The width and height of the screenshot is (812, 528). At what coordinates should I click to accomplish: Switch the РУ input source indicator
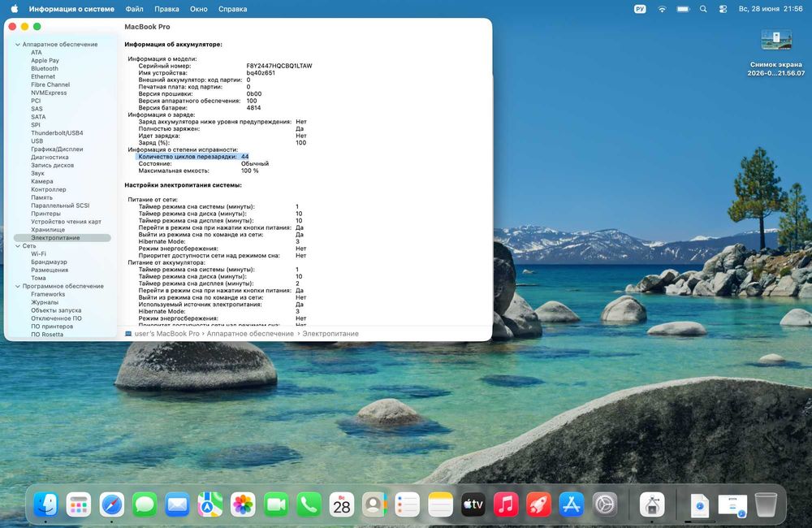(640, 9)
